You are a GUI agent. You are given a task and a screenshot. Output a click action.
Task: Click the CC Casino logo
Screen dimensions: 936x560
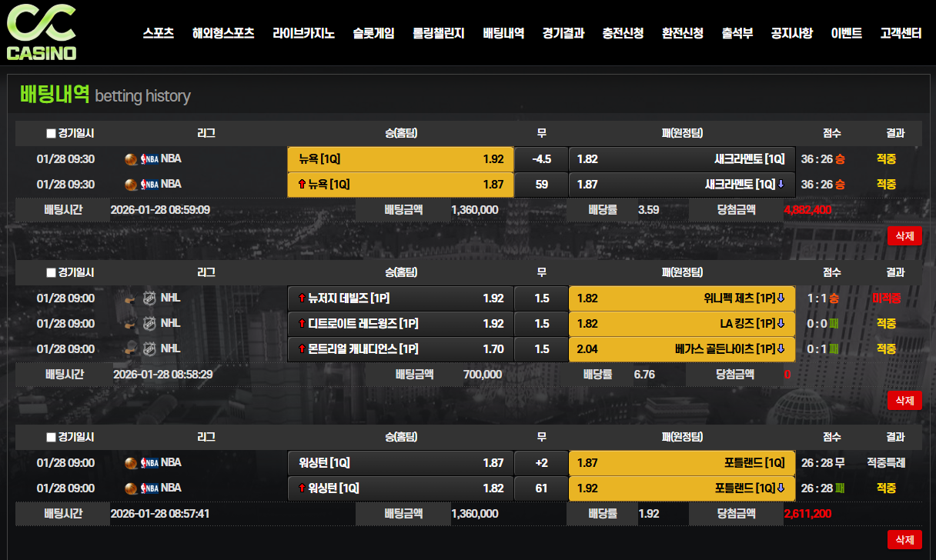pyautogui.click(x=42, y=32)
